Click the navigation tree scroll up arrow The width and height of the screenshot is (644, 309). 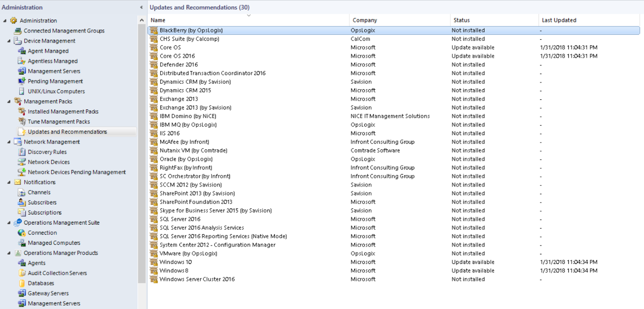click(142, 20)
